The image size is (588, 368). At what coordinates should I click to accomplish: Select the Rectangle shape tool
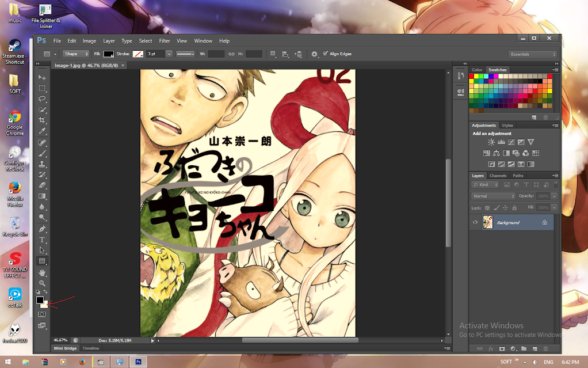tap(42, 261)
